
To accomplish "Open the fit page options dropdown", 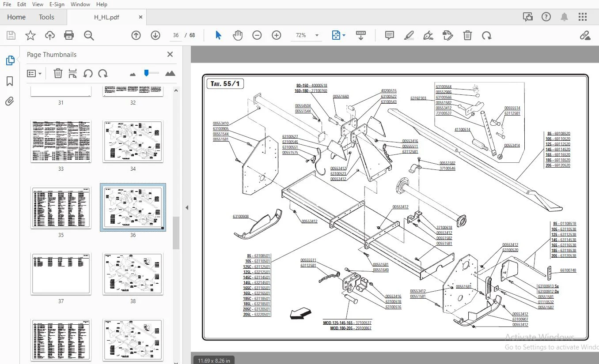I will (x=338, y=35).
